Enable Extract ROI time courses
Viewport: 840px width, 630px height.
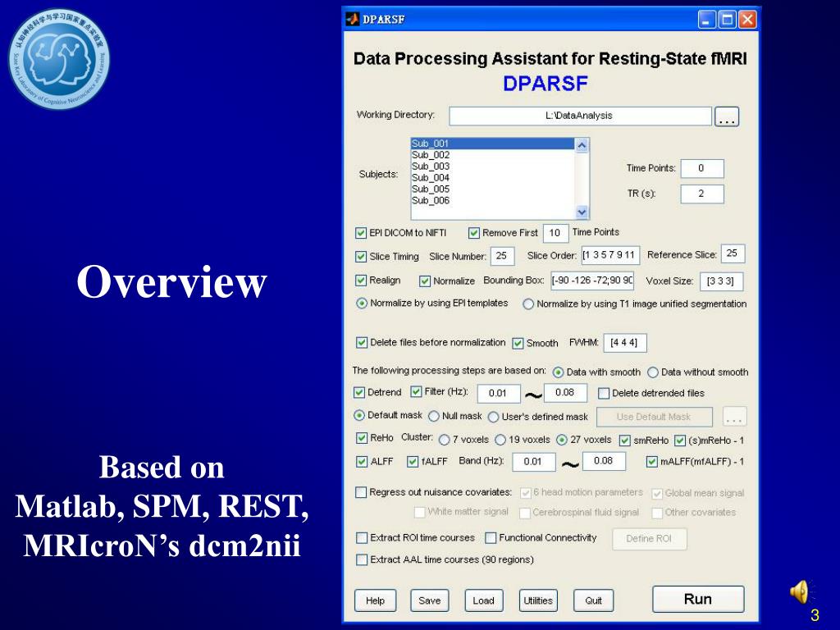[362, 537]
